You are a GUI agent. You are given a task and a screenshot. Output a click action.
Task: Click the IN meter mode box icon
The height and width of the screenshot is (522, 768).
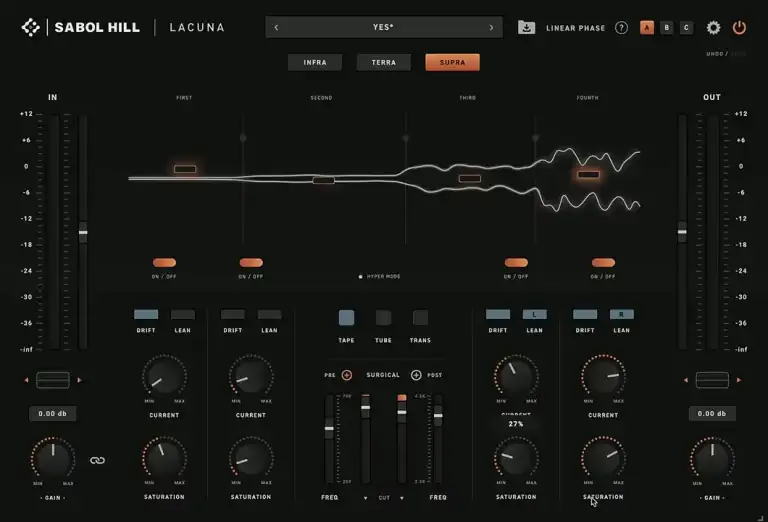[53, 380]
